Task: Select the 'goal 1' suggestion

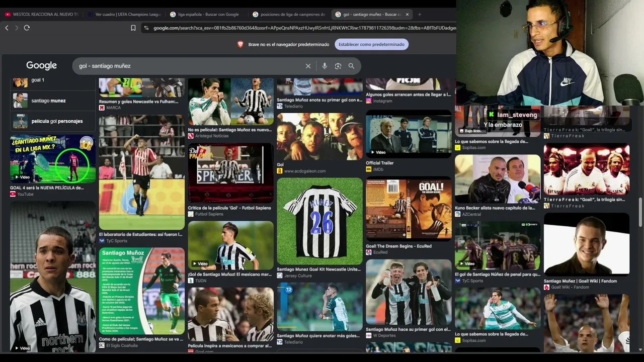Action: tap(53, 80)
